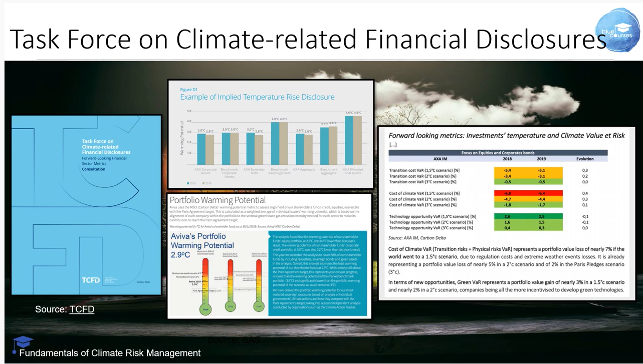The width and height of the screenshot is (643, 364).
Task: Click the 'Evolution' column header
Action: click(x=585, y=159)
